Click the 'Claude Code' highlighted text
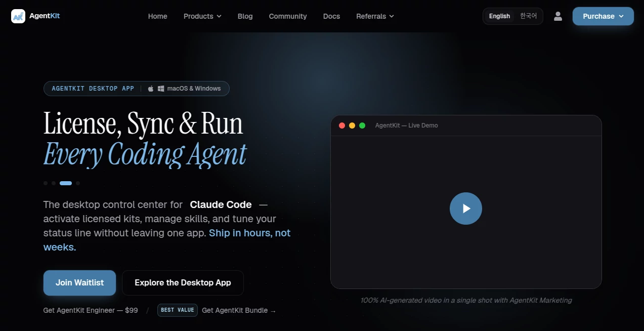 pyautogui.click(x=221, y=204)
